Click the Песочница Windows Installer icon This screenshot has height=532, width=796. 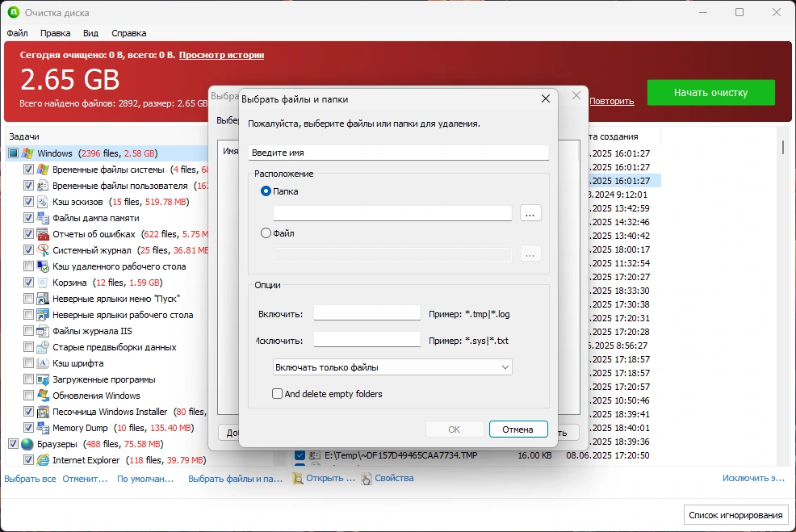tap(43, 412)
